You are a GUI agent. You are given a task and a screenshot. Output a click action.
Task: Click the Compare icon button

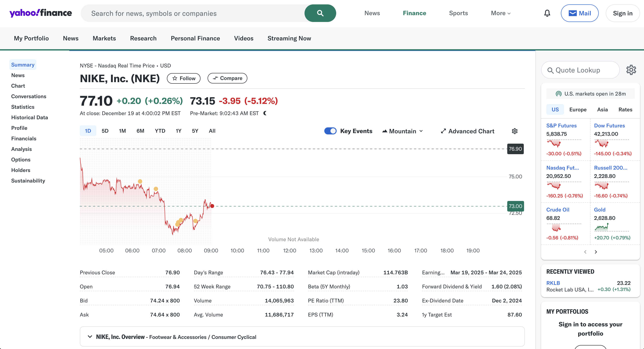228,78
